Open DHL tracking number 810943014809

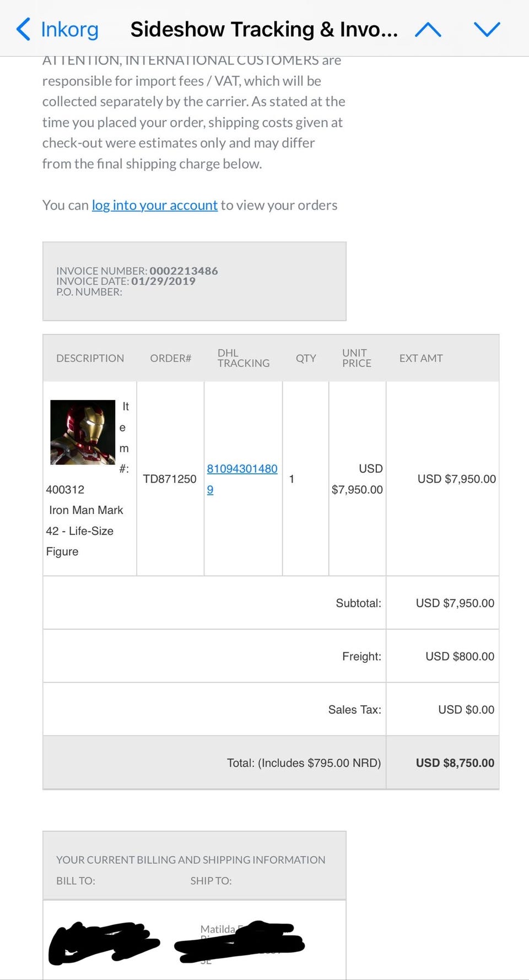(x=242, y=469)
